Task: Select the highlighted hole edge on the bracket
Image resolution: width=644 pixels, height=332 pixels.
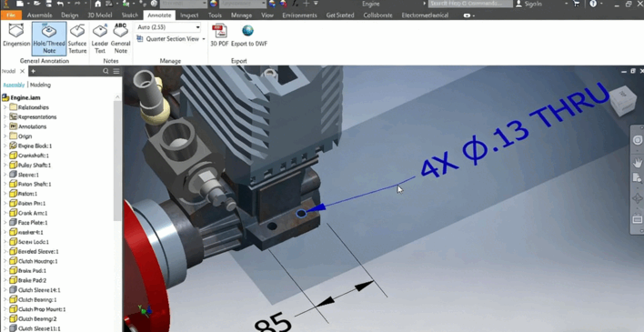Action: click(301, 214)
